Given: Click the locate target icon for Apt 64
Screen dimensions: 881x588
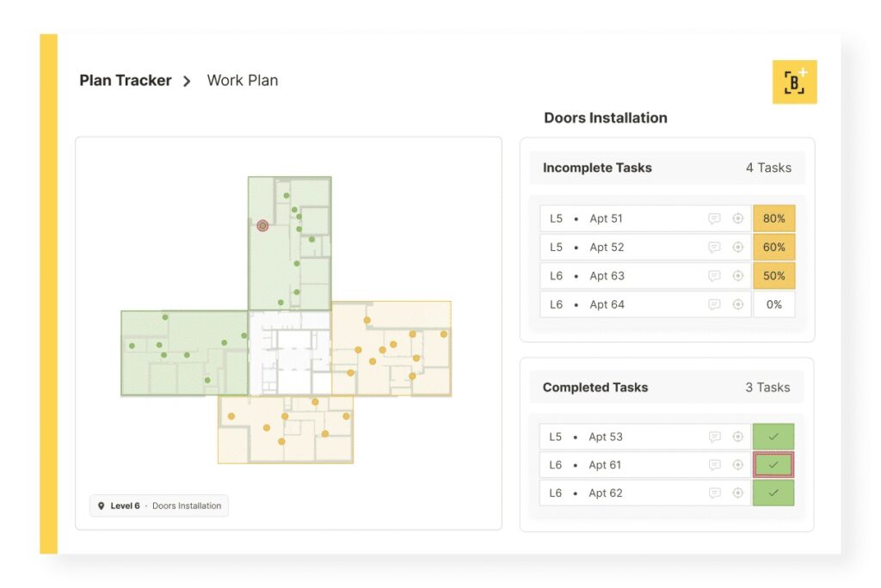Looking at the screenshot, I should coord(737,304).
